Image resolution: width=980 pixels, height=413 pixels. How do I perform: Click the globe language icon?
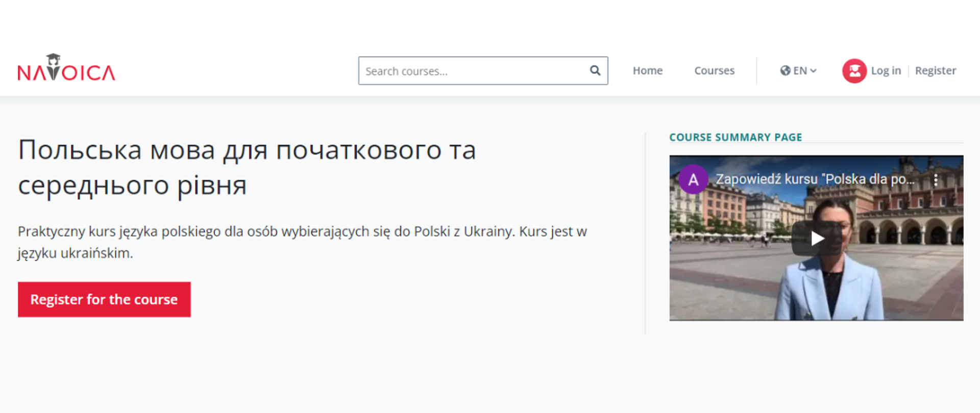pyautogui.click(x=785, y=70)
